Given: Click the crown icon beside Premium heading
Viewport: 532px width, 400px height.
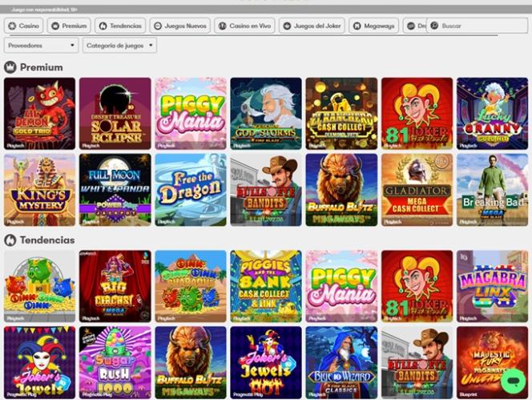Looking at the screenshot, I should pos(10,67).
